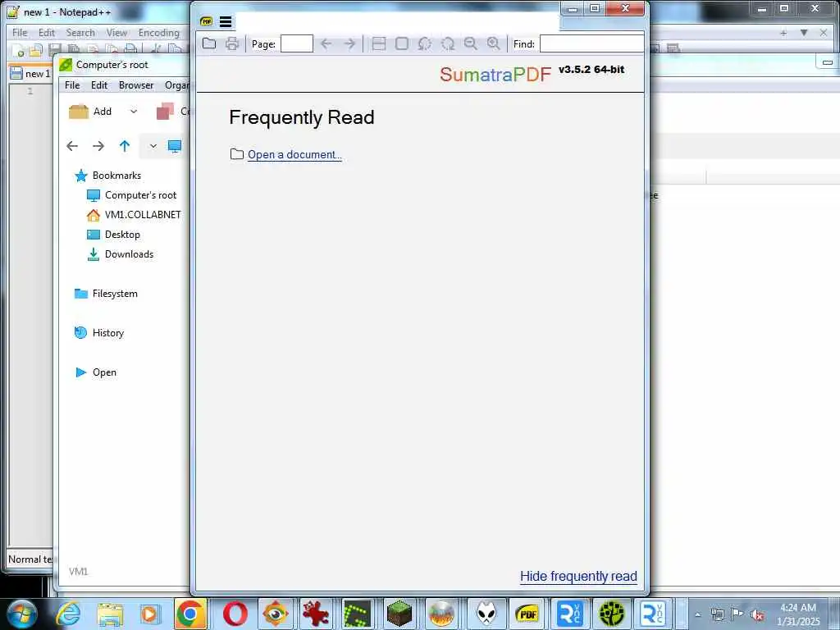Go up one level with the blue arrow
The image size is (840, 630).
click(x=125, y=146)
